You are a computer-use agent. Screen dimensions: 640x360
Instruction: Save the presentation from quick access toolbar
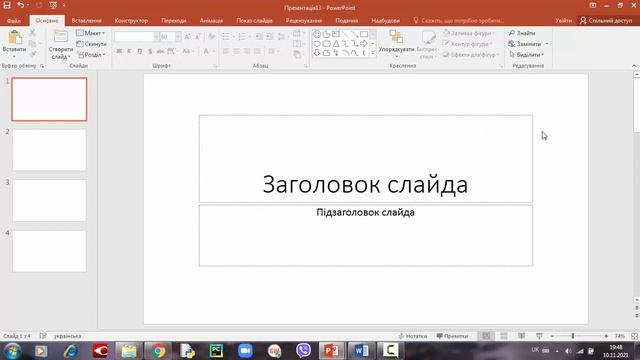click(7, 5)
